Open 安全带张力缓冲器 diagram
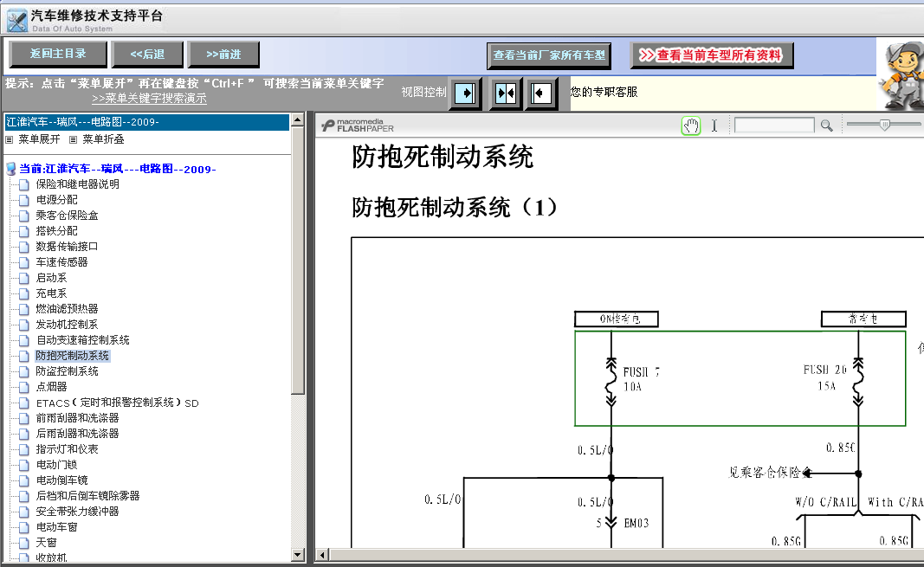This screenshot has width=924, height=567. 77,512
